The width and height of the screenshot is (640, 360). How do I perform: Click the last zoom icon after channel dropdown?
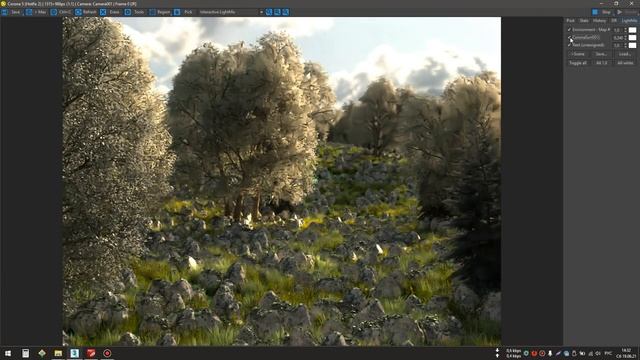[x=286, y=12]
